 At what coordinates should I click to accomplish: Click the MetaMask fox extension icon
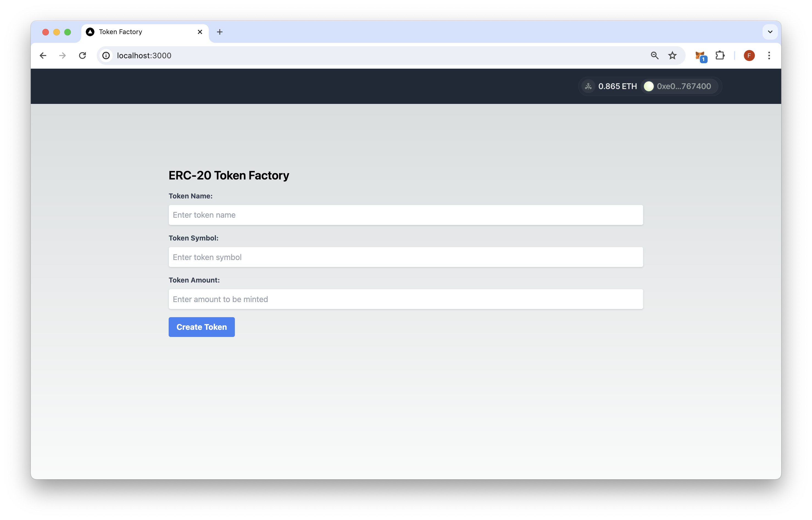tap(700, 55)
